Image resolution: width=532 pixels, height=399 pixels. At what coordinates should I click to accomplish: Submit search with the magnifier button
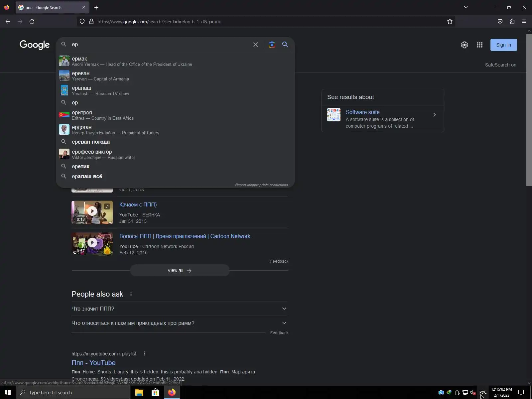[x=285, y=45]
